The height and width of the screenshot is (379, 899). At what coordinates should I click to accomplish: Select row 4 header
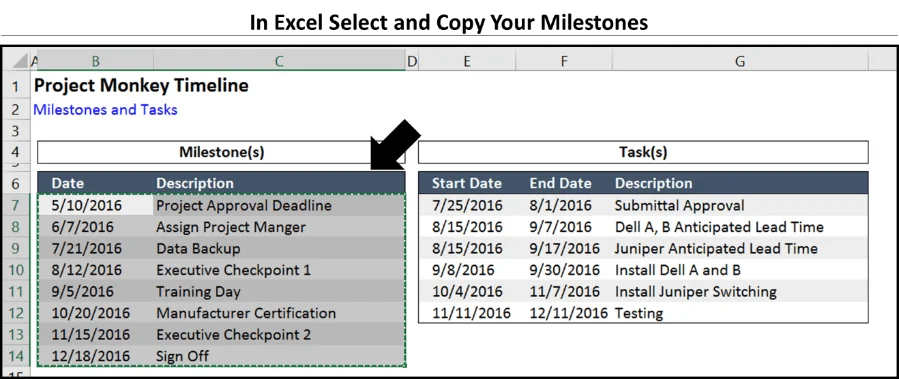(15, 153)
